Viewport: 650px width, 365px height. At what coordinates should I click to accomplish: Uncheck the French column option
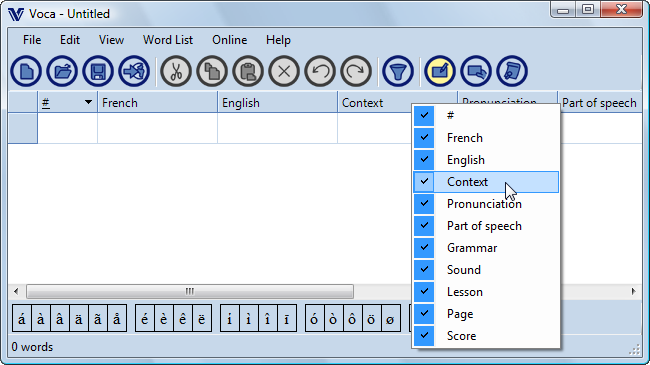click(486, 138)
